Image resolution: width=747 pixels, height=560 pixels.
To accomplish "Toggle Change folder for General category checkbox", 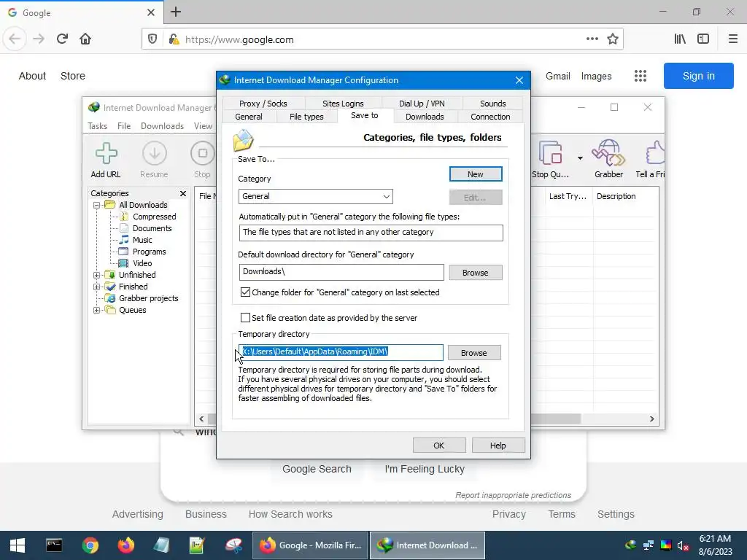I will click(245, 292).
